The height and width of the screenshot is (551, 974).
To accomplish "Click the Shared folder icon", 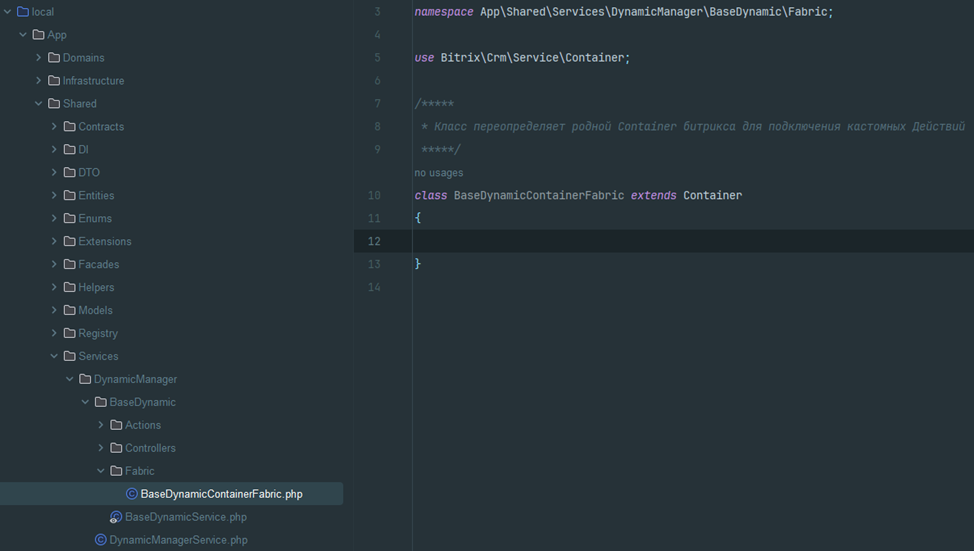I will tap(54, 104).
